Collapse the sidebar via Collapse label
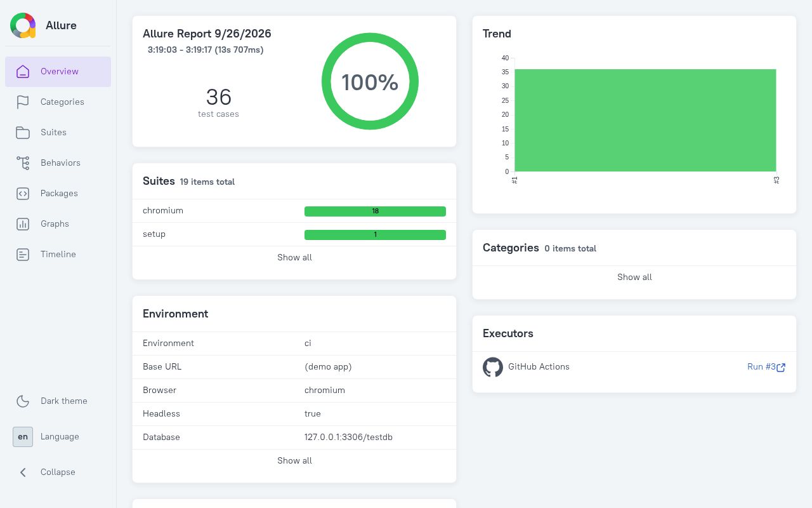 click(x=58, y=472)
